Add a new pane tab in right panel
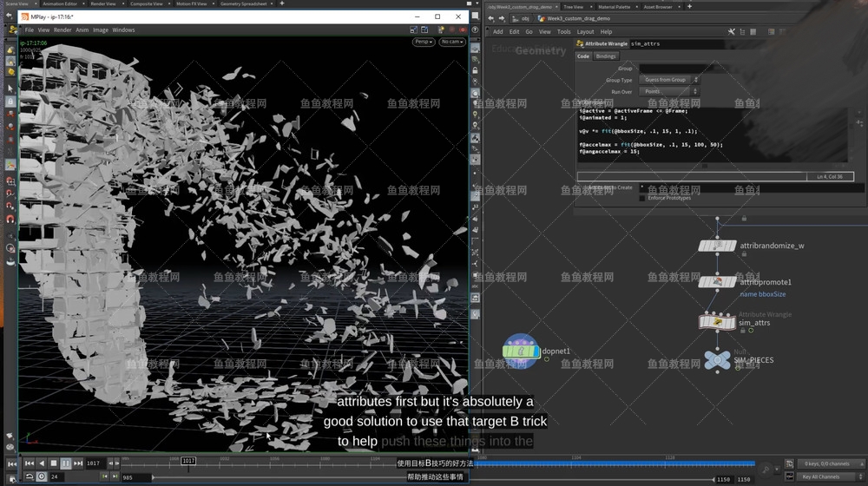Viewport: 868px width, 486px height. (689, 7)
